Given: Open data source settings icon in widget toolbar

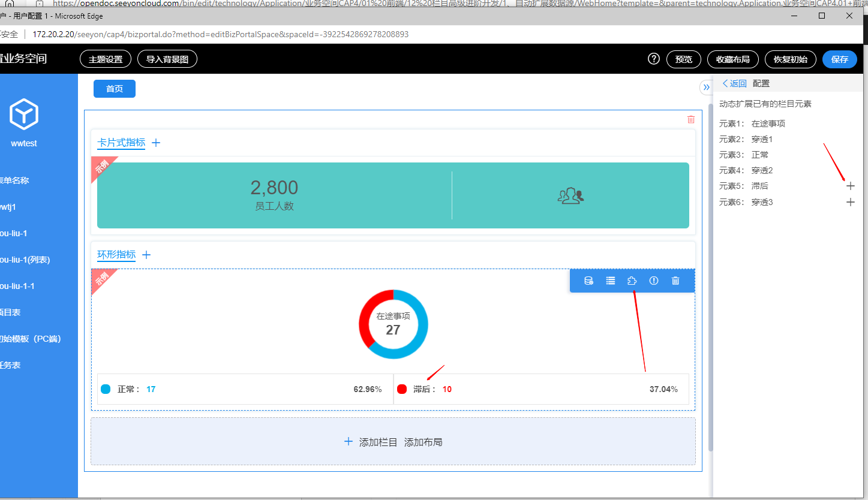Looking at the screenshot, I should pos(588,281).
